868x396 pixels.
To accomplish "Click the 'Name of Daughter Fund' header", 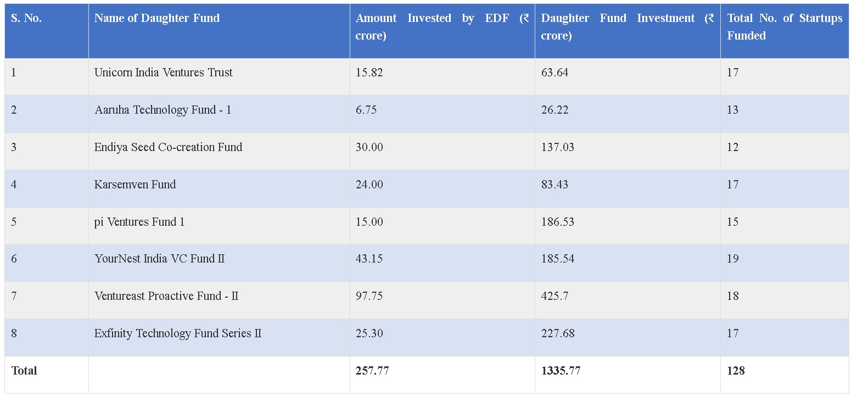I will coord(157,18).
